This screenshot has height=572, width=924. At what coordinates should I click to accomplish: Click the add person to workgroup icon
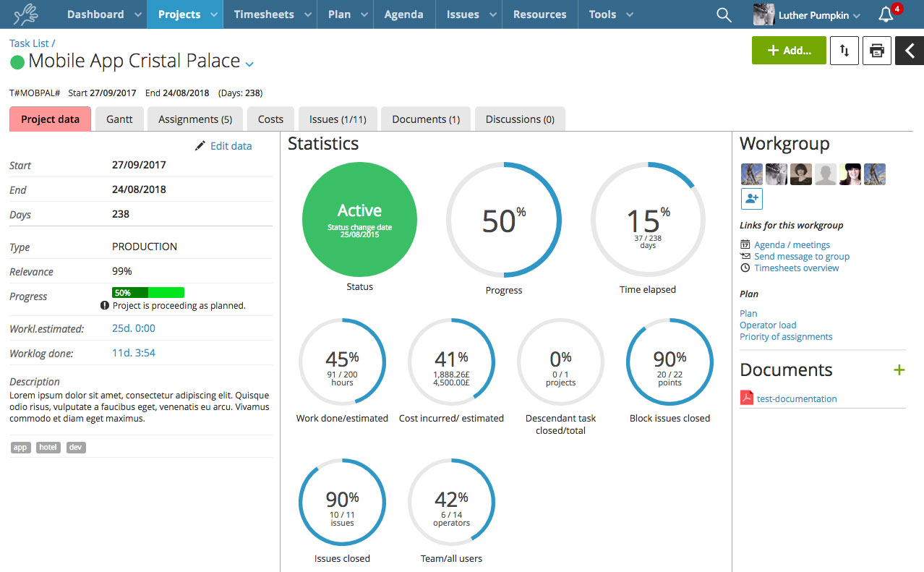751,199
